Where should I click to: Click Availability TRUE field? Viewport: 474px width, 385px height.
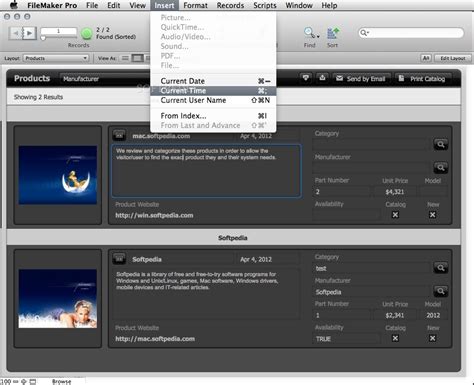pos(347,339)
